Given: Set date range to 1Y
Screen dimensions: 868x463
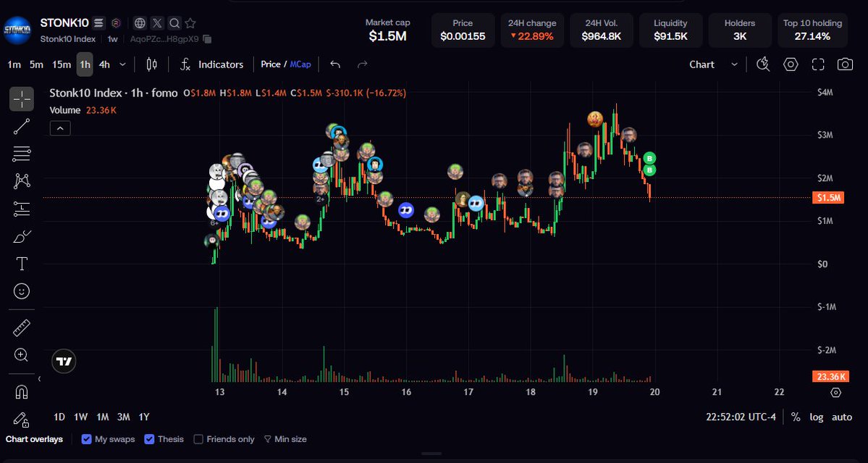Looking at the screenshot, I should point(144,417).
